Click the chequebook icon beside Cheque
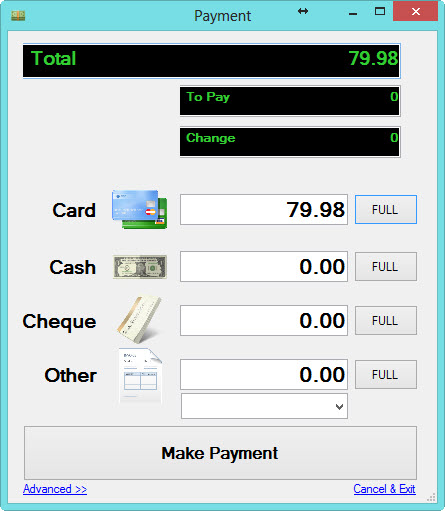The height and width of the screenshot is (511, 445). point(140,319)
